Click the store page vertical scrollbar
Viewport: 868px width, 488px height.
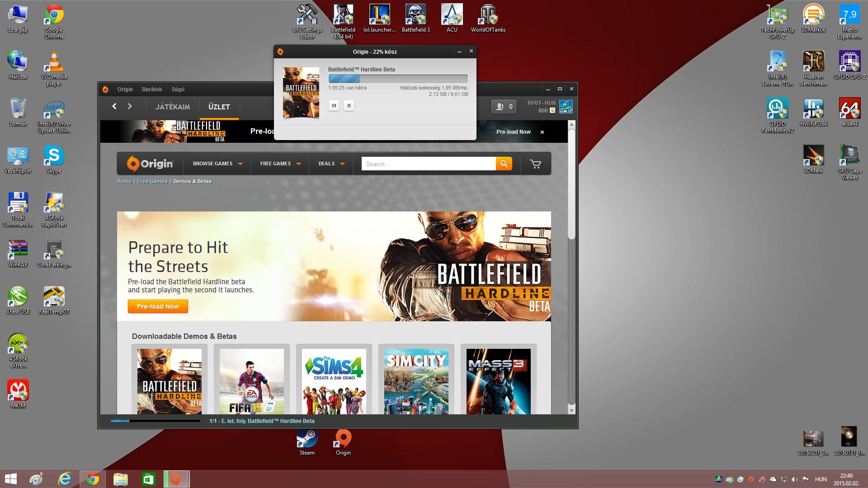571,184
